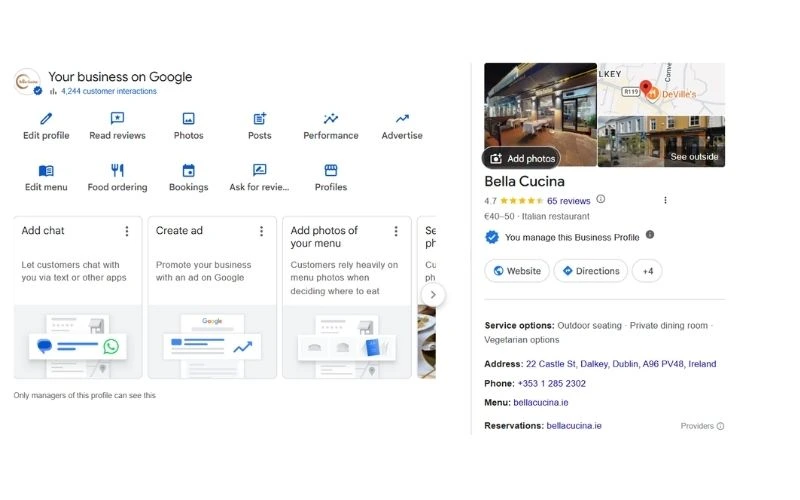Click 'Let customers chat with you' description
This screenshot has height=500, width=800.
[74, 271]
